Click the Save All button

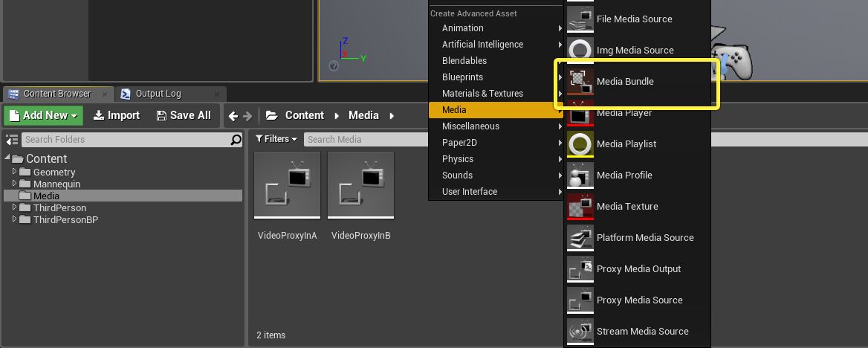click(184, 115)
